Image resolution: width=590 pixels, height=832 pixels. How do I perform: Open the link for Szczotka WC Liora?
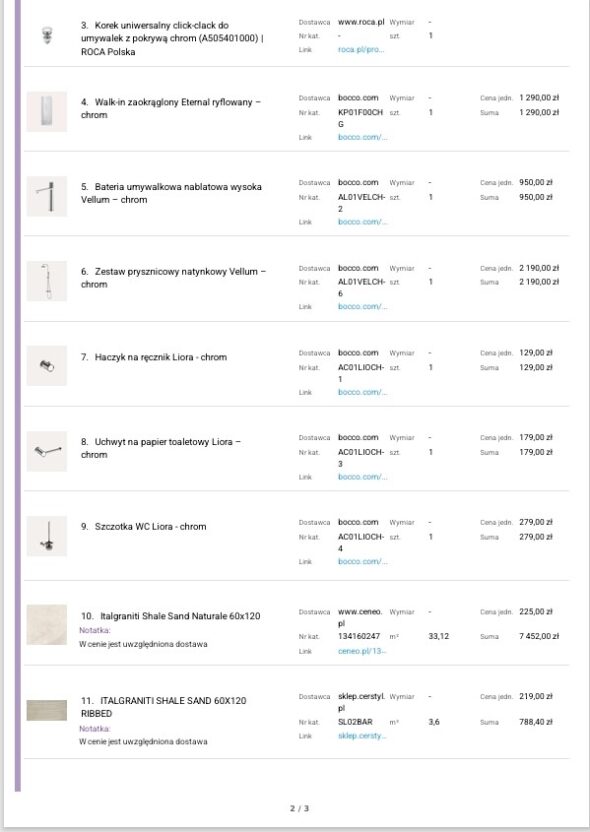pyautogui.click(x=362, y=561)
